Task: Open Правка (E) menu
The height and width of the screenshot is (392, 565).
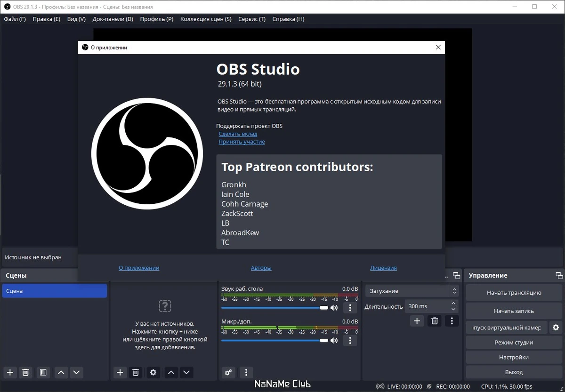Action: (46, 19)
